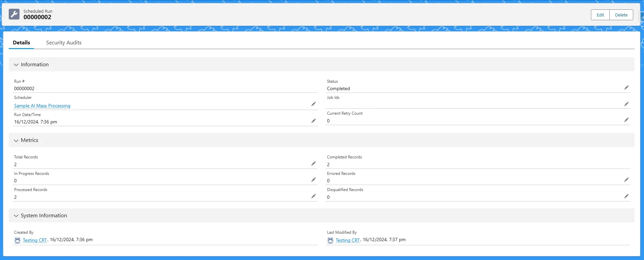This screenshot has width=644, height=260.
Task: Collapse the Metrics section
Action: 16,141
